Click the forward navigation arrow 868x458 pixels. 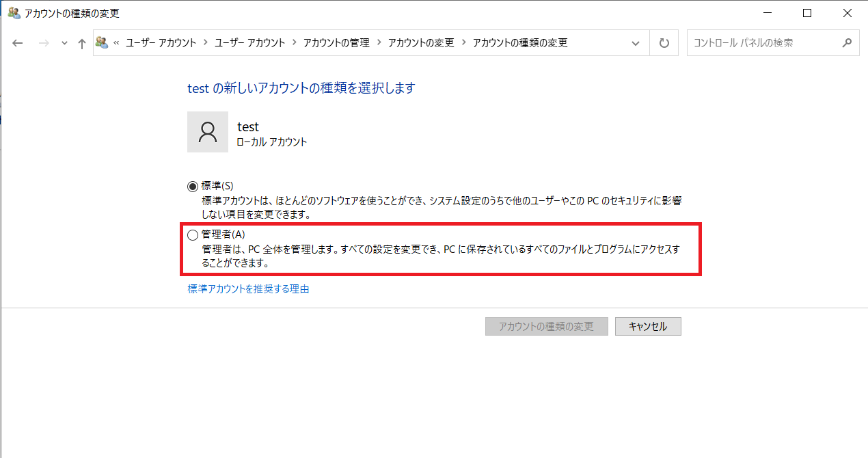[43, 43]
